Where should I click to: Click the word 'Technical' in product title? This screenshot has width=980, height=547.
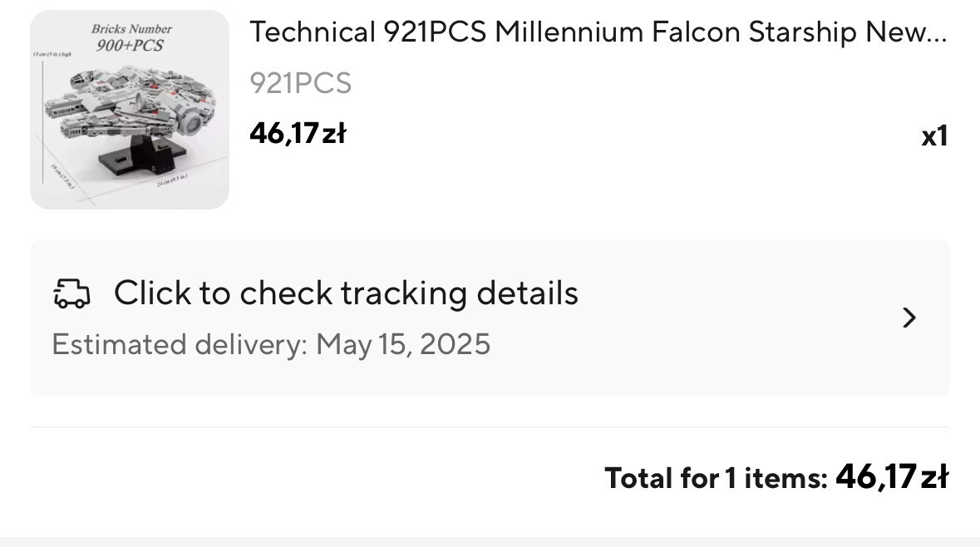pyautogui.click(x=313, y=32)
